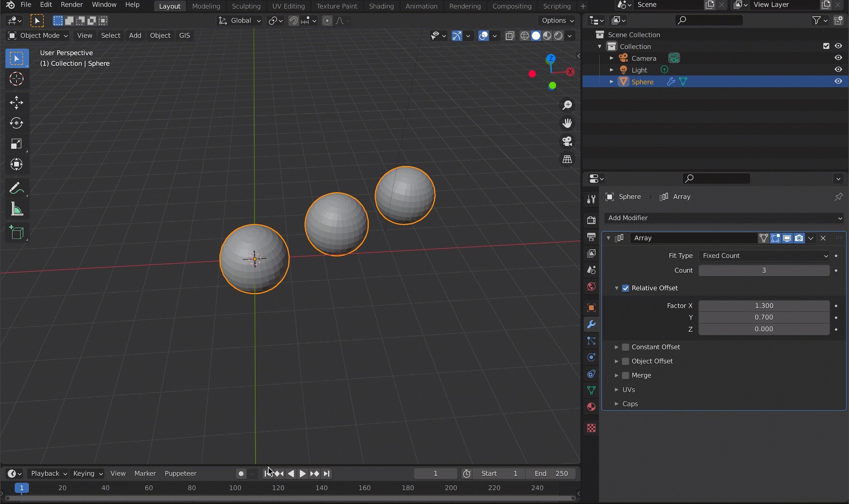The height and width of the screenshot is (504, 849).
Task: Enable the Object Offset checkbox
Action: tap(625, 361)
